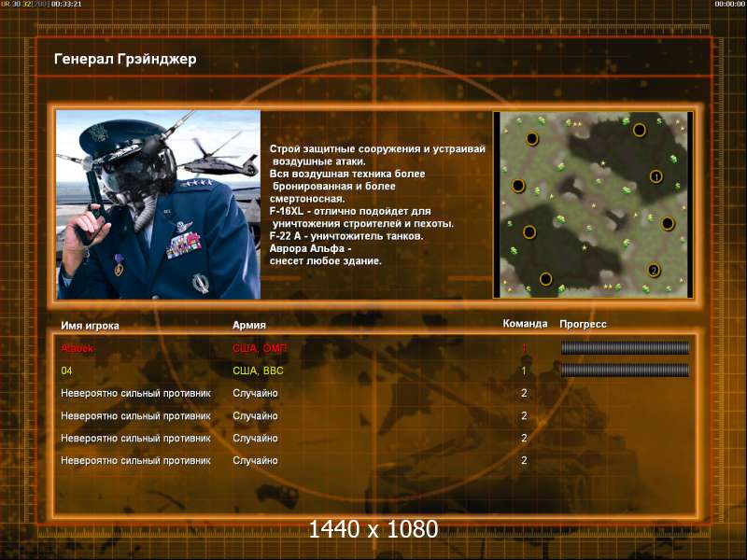The image size is (747, 560).
Task: Click the red army label 'США, ОМП'
Action: pos(260,348)
